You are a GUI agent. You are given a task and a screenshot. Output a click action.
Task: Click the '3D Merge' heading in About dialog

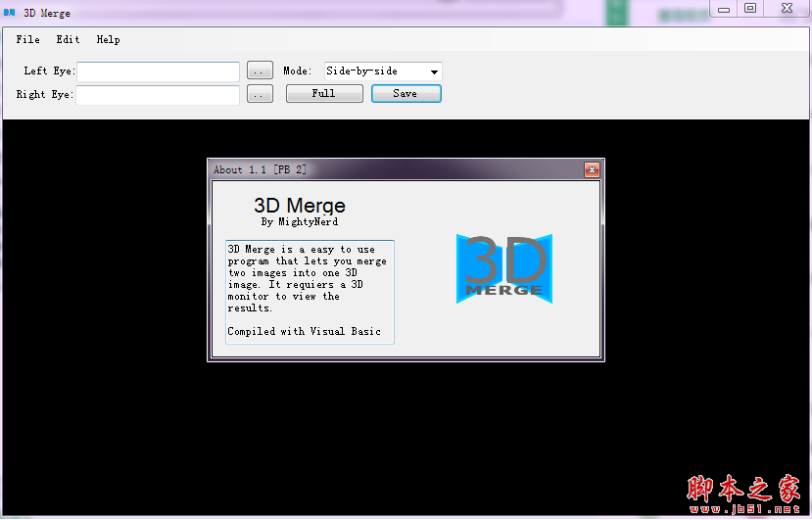coord(300,206)
